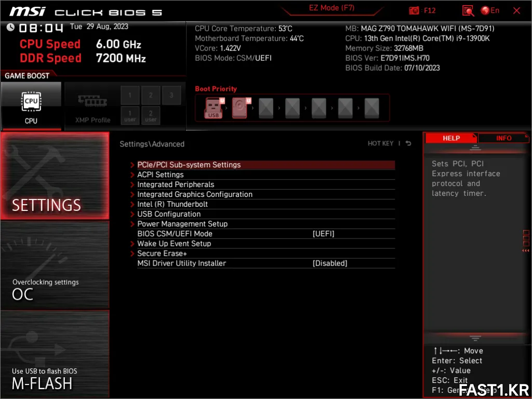Viewport: 532px width, 399px height.
Task: Click the date Tue 29 Aug, 2023
Action: [x=99, y=26]
